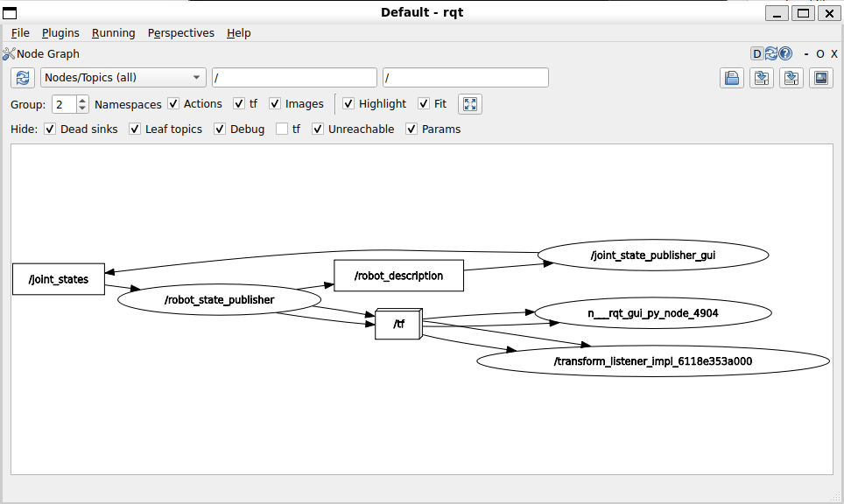Disable the Highlight checkbox

348,103
